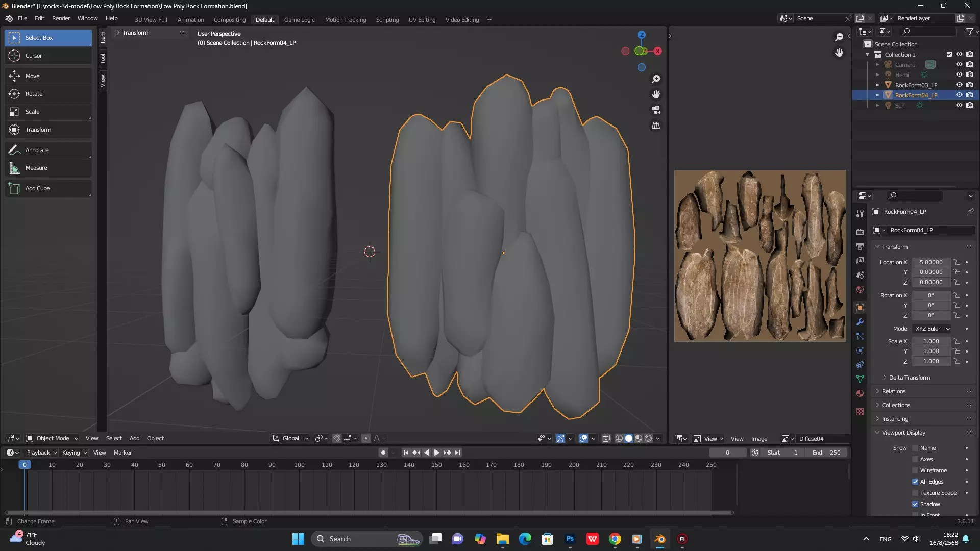This screenshot has width=980, height=551.
Task: Open the Tool properties tab icon
Action: pos(860,214)
